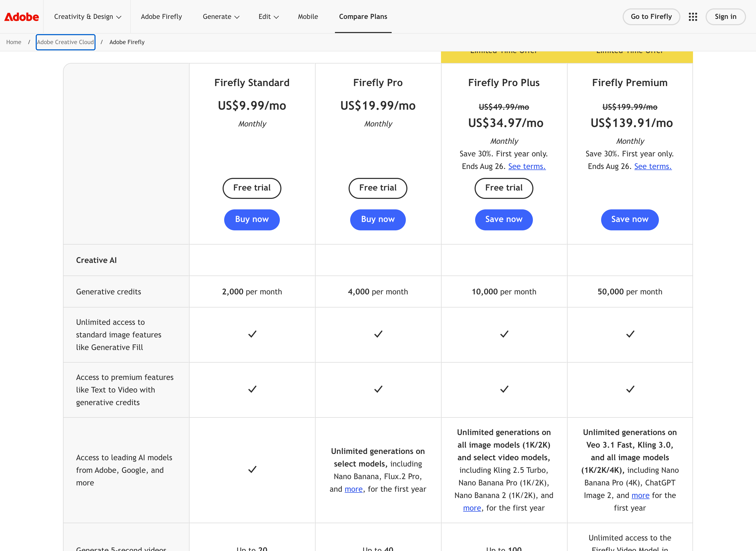
Task: Click Pro Plus checkmark for Text to Video row
Action: (504, 389)
